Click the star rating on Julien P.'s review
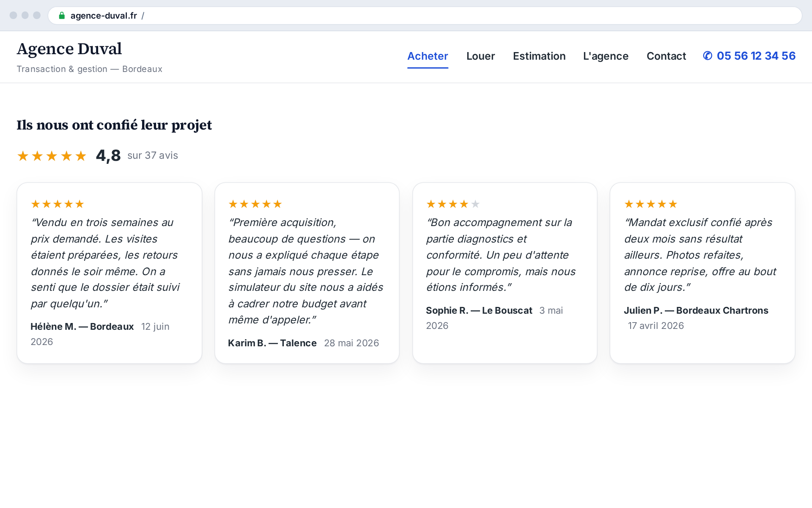Viewport: 812px width, 508px height. (x=651, y=204)
